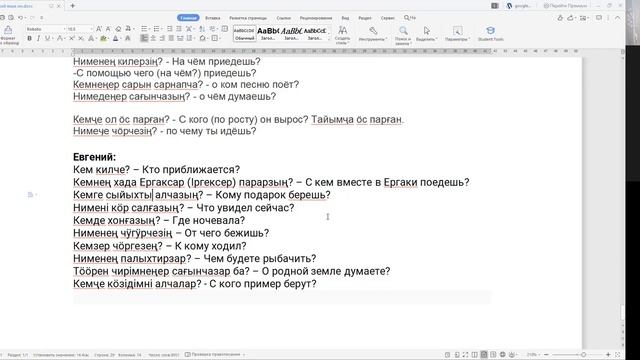Viewport: 640px width, 360px height.
Task: Open the Student Tools button
Action: 491,33
